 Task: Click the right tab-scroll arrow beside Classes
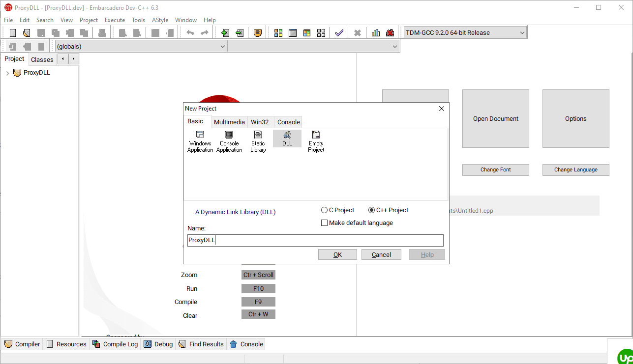pyautogui.click(x=74, y=59)
